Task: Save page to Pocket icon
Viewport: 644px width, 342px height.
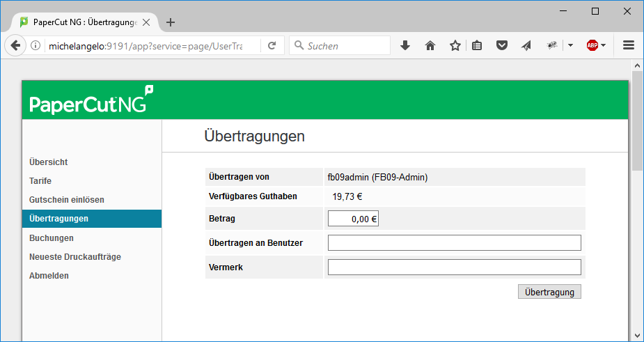Action: 501,46
